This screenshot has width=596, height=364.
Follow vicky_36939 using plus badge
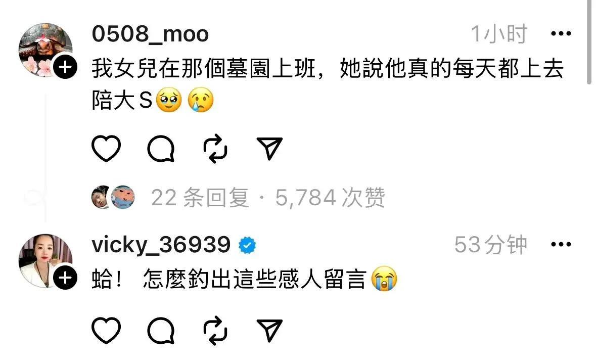click(65, 278)
